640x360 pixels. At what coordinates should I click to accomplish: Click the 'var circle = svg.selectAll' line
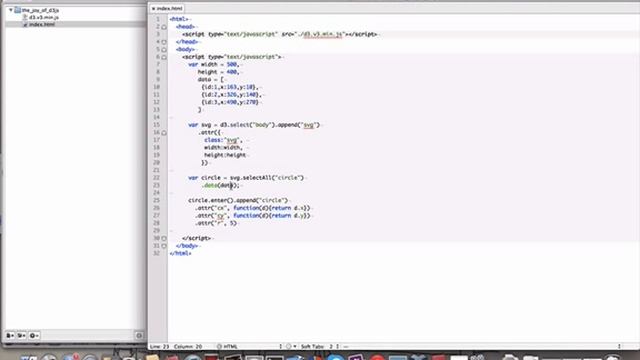tap(246, 178)
